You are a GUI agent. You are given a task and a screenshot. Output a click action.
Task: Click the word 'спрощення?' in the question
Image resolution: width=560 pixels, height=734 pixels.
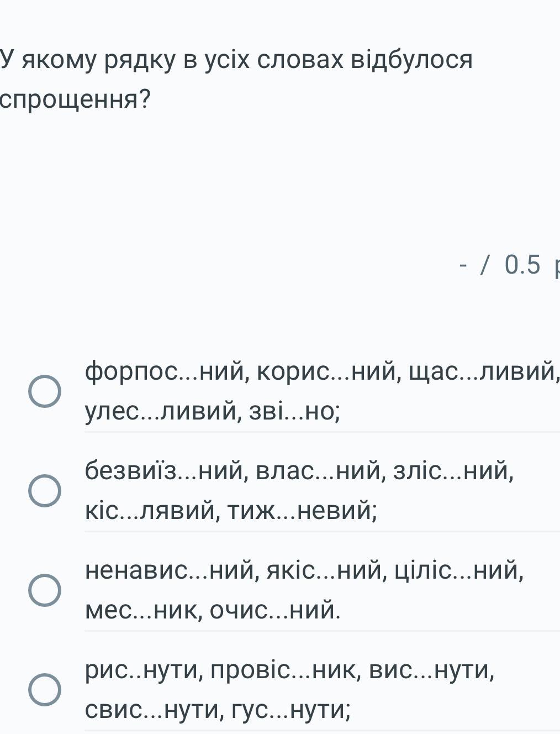tap(75, 99)
